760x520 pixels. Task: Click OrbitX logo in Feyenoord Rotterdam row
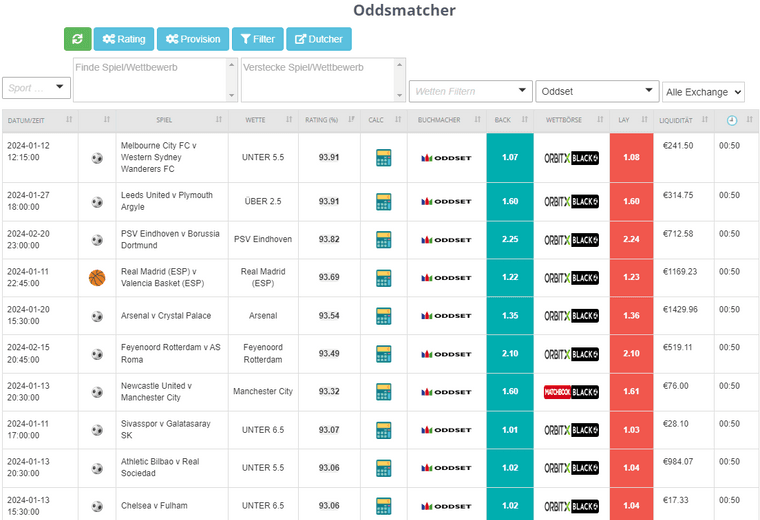(x=571, y=354)
